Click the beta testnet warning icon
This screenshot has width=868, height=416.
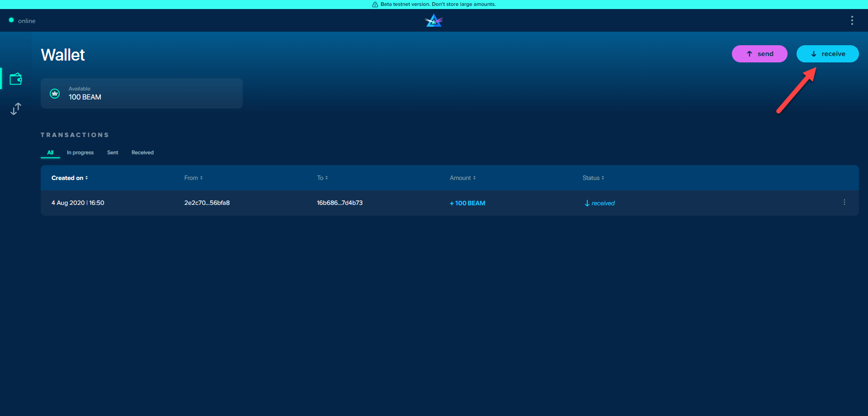point(375,5)
